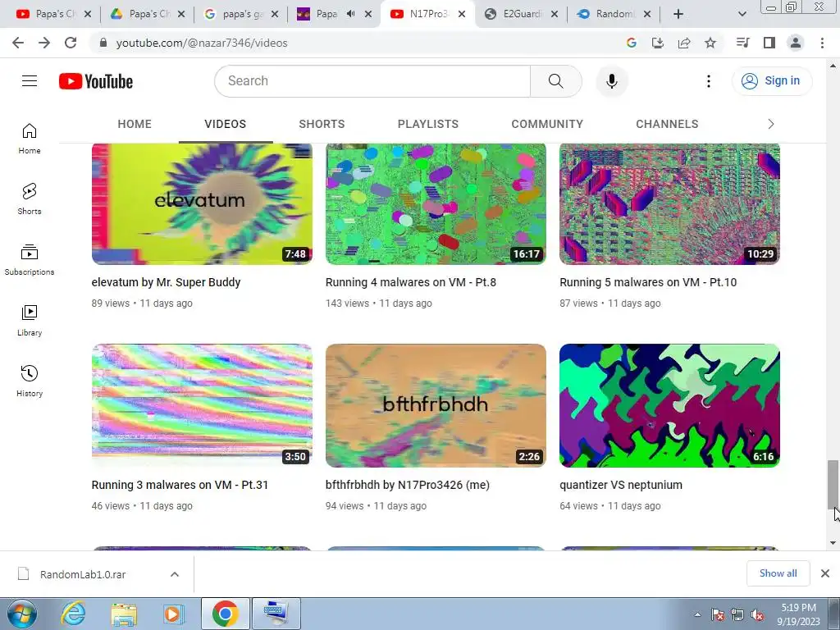Open elevatum by Mr. Super Buddy title
This screenshot has width=840, height=630.
(x=166, y=282)
